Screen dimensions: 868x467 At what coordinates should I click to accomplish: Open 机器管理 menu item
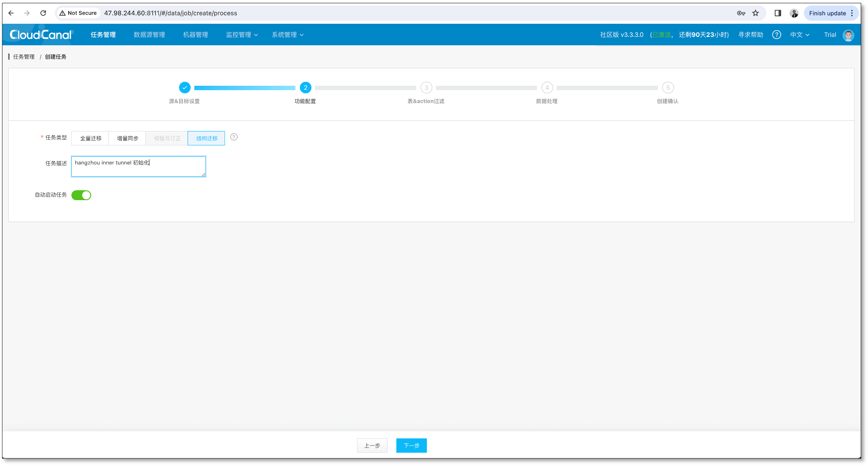click(195, 35)
